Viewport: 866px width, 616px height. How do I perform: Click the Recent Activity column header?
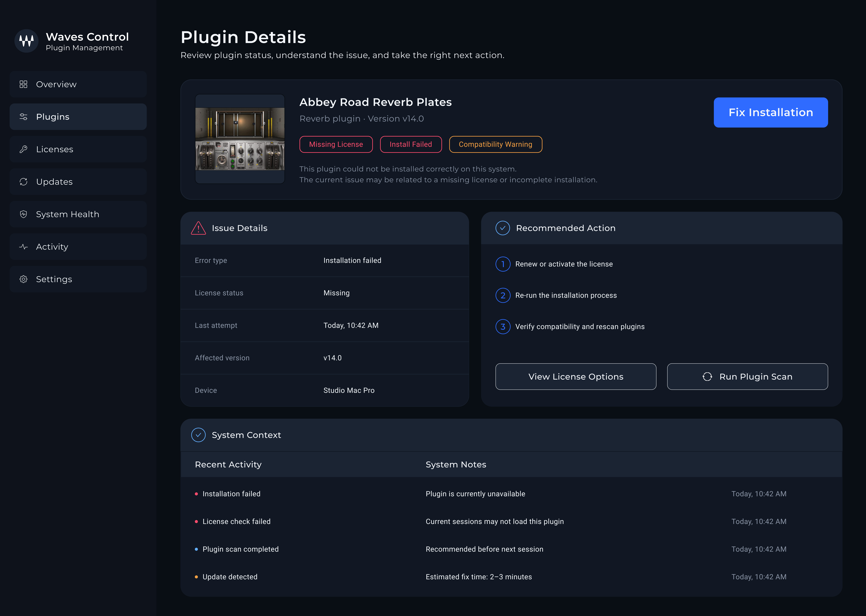[228, 465]
